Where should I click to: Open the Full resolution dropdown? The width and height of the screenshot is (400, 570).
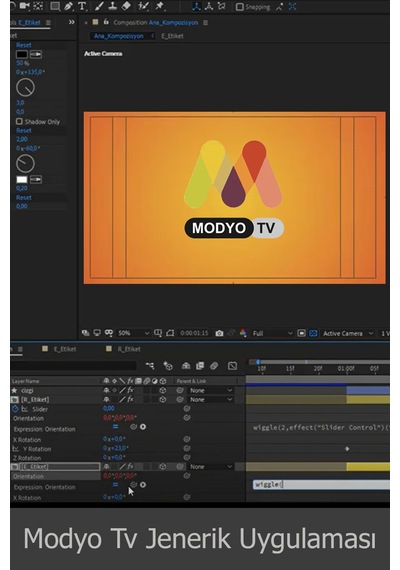point(272,333)
